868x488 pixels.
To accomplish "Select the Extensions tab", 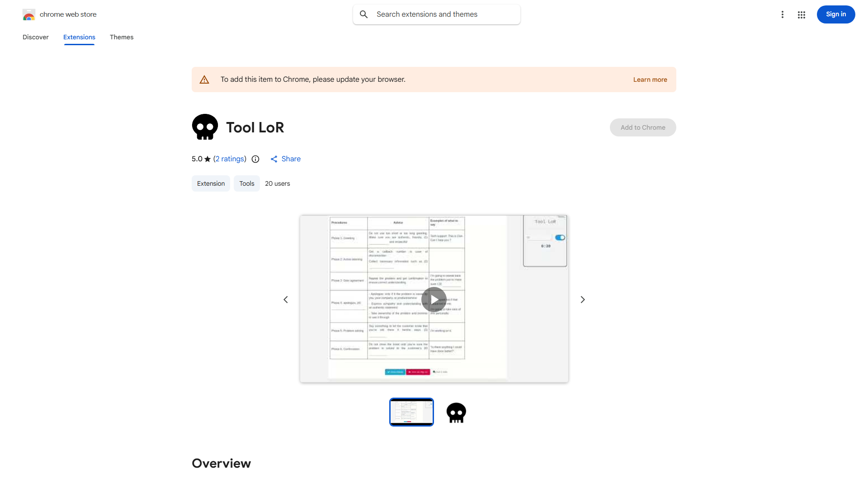I will (79, 37).
